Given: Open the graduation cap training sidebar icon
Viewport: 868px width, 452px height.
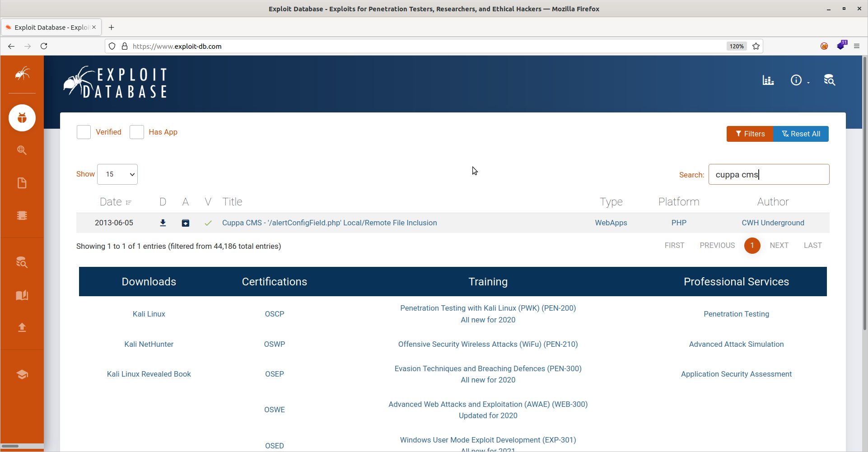Looking at the screenshot, I should 22,374.
